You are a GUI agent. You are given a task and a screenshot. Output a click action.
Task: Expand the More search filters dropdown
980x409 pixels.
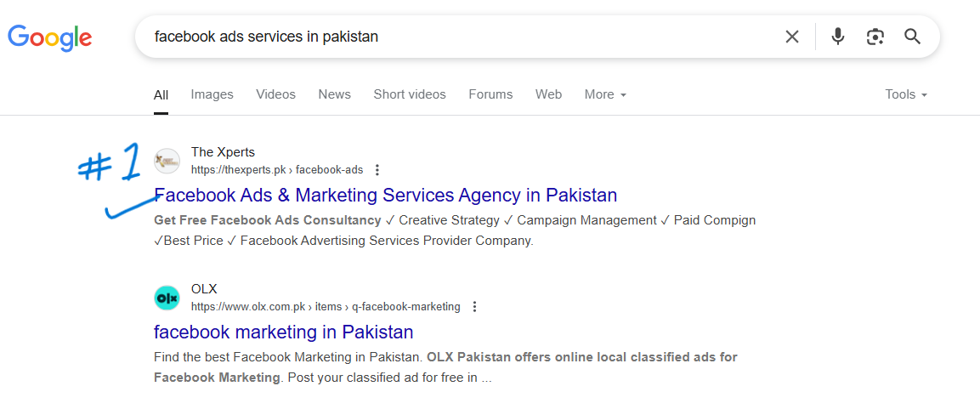(x=605, y=94)
